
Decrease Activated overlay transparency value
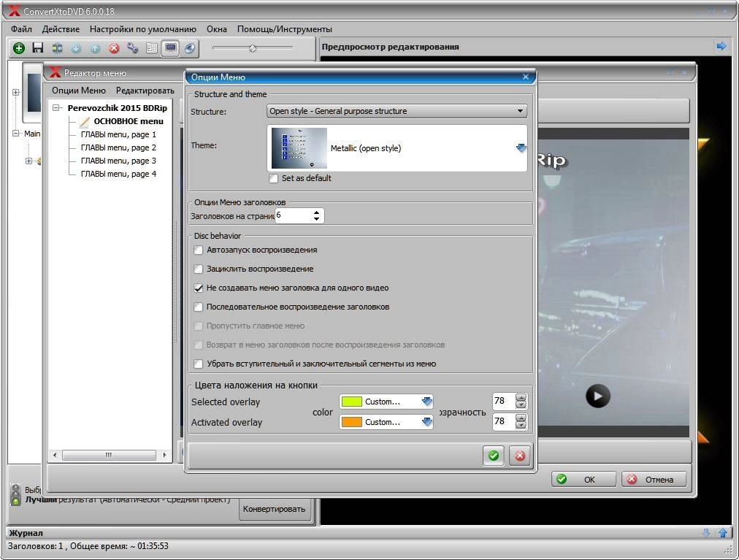(x=521, y=425)
